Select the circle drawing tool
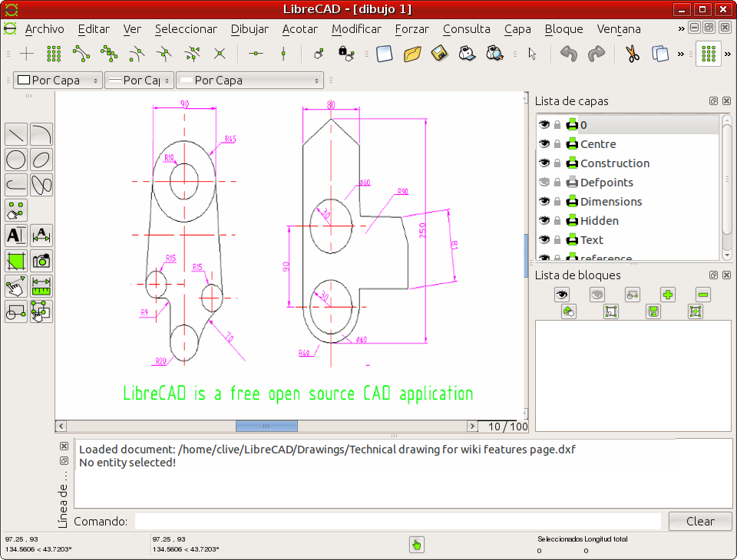Screen dimensions: 737x560 (x=16, y=160)
